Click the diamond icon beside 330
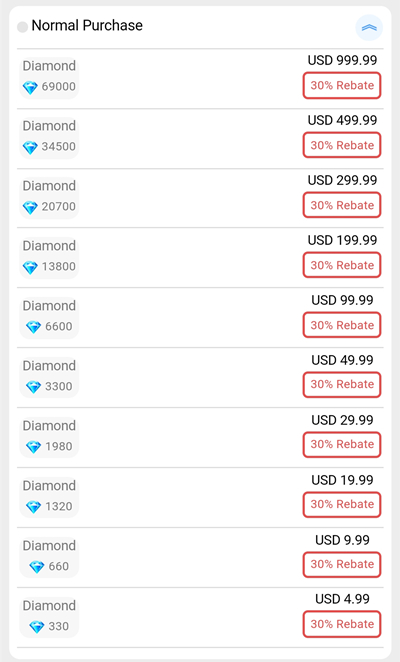400x662 pixels. [x=37, y=627]
